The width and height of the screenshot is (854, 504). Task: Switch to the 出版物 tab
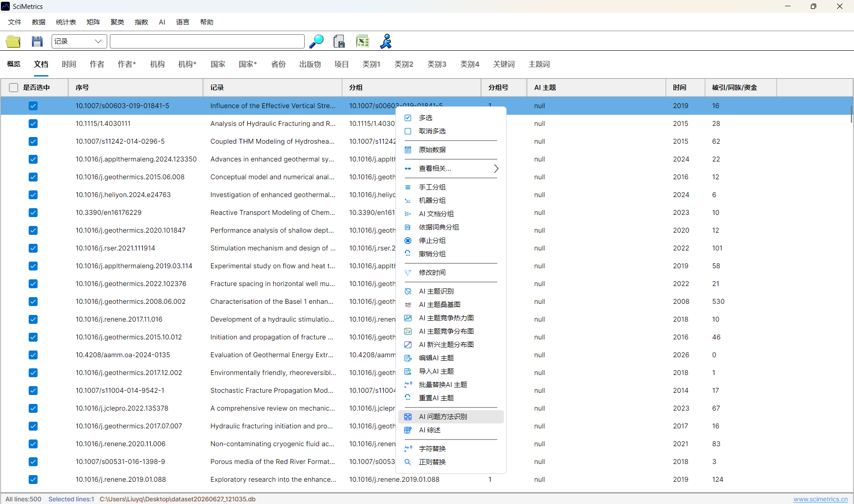[310, 65]
